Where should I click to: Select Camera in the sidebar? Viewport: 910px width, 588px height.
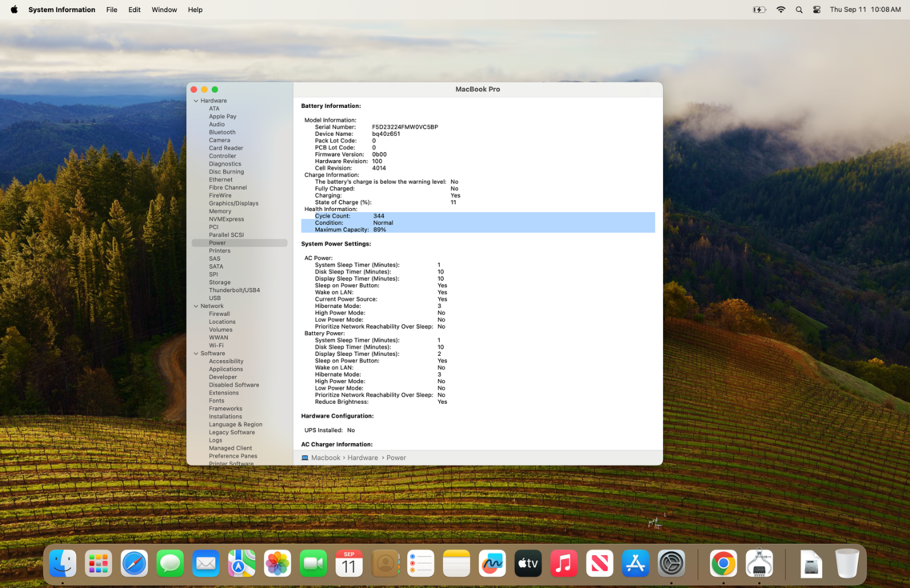coord(220,140)
